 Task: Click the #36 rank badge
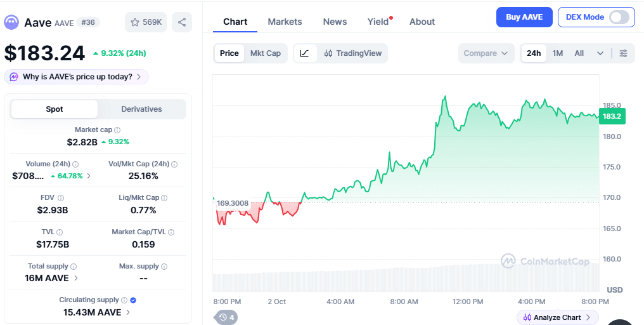click(88, 22)
